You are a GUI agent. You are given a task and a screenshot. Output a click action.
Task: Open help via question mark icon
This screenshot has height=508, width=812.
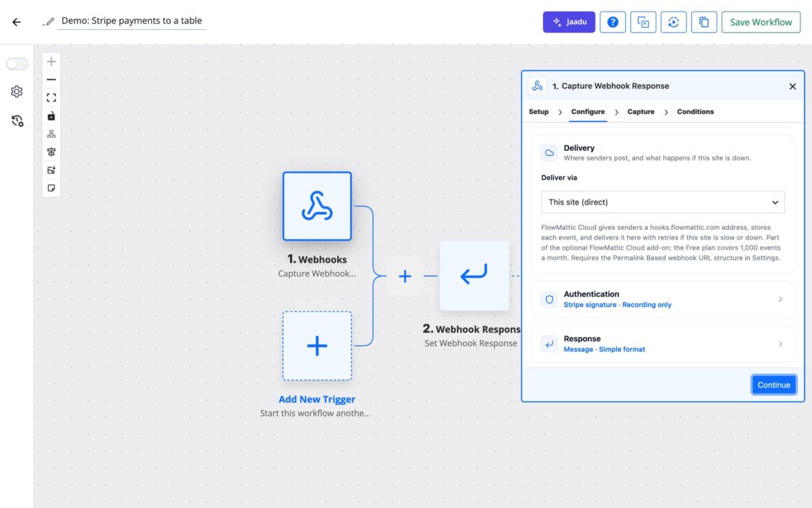click(613, 22)
